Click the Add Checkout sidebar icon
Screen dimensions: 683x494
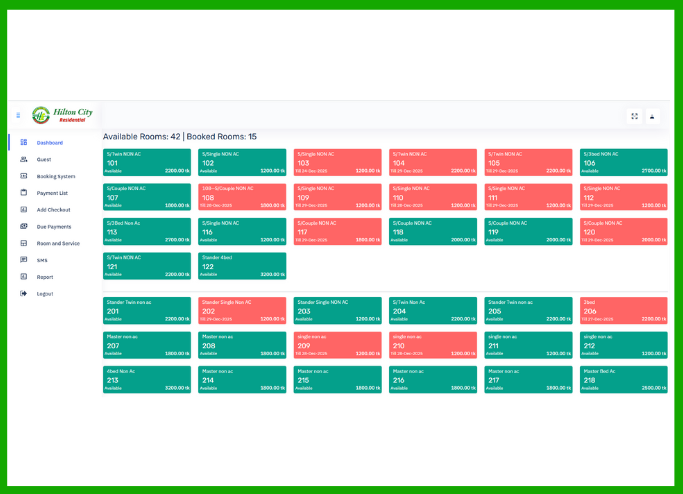[x=23, y=210]
